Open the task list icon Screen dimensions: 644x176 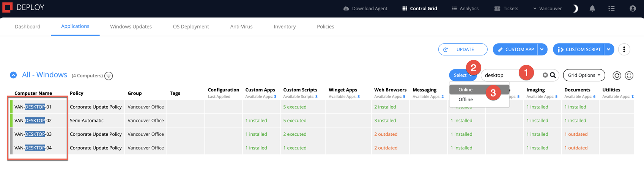611,8
